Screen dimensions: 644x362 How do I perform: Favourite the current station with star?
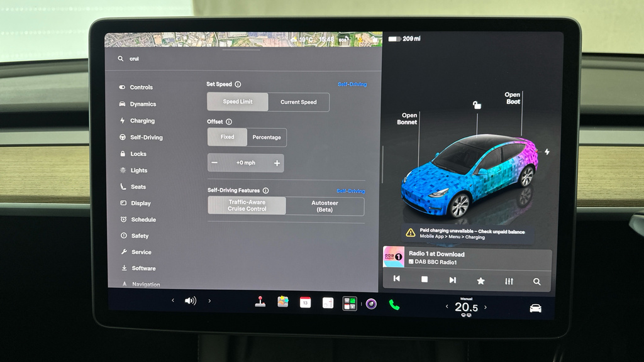coord(480,281)
